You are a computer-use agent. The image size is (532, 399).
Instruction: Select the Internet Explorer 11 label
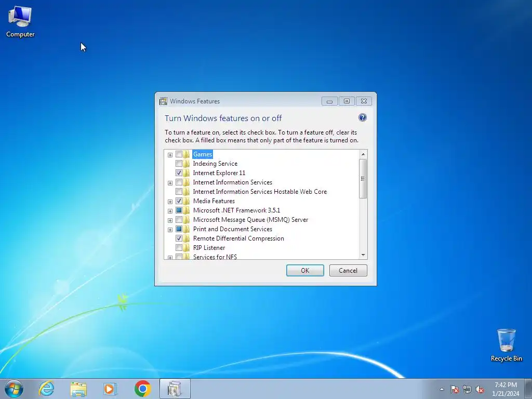pos(219,173)
